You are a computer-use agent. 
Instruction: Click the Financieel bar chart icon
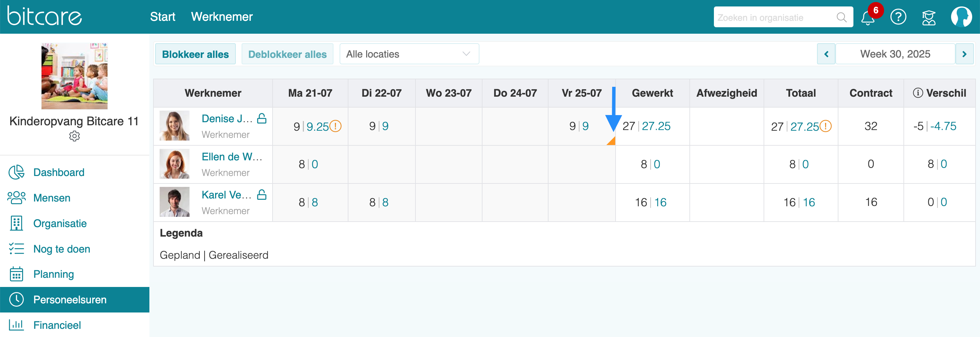[16, 325]
